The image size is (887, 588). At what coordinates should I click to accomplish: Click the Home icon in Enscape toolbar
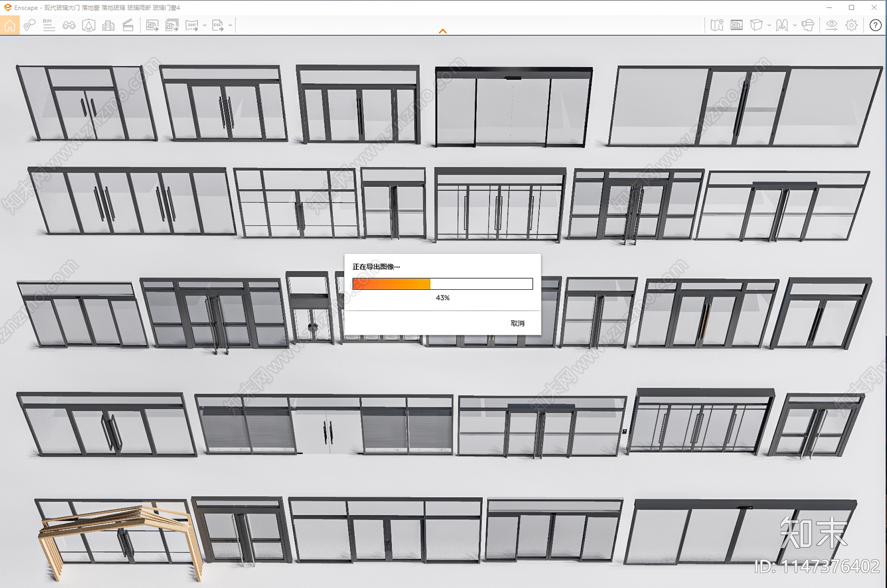click(x=10, y=25)
